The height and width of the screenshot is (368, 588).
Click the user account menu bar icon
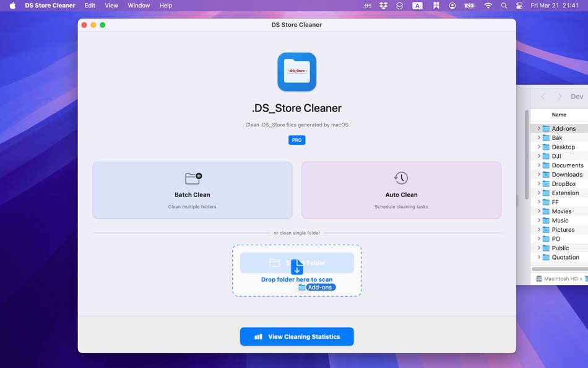[x=452, y=6]
